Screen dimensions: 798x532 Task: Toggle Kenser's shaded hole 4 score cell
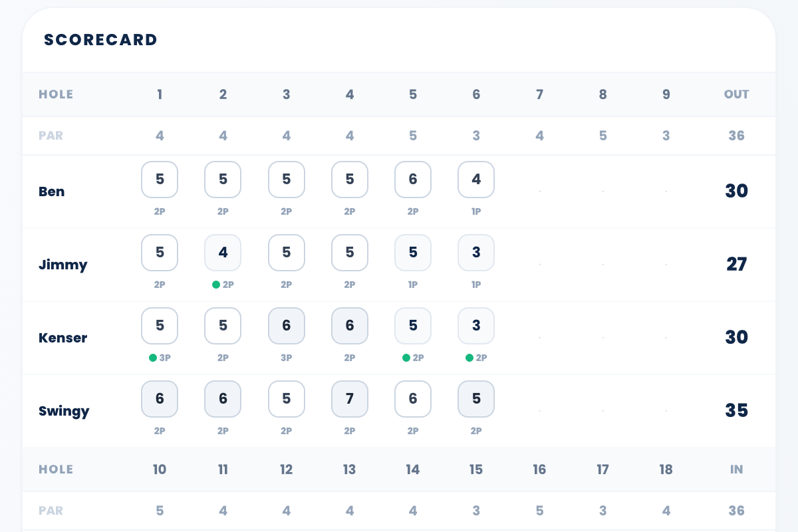350,326
